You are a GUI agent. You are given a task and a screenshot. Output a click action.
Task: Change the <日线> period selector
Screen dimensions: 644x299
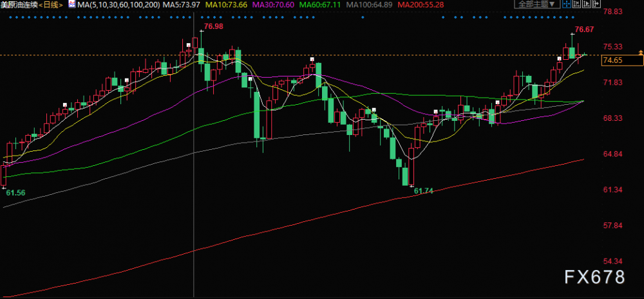pos(52,5)
